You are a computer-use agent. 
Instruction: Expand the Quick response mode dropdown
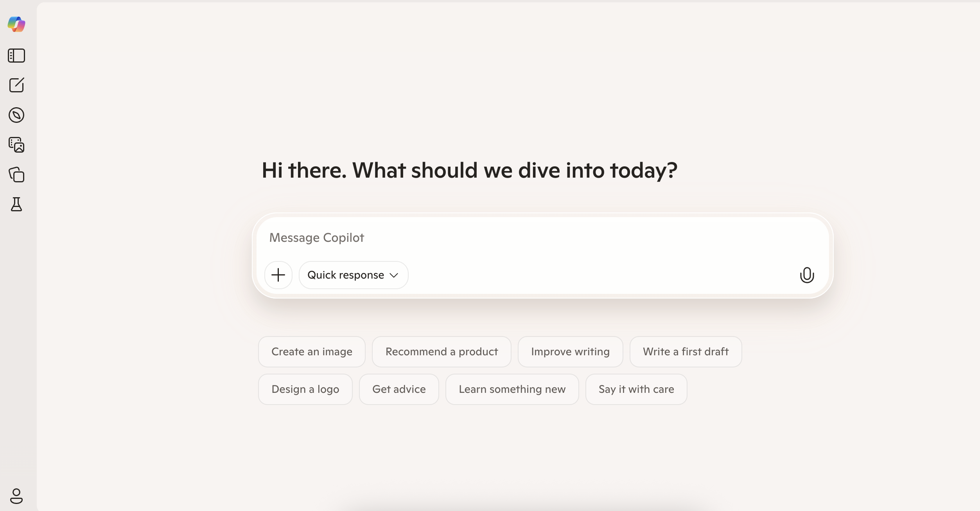click(x=353, y=275)
